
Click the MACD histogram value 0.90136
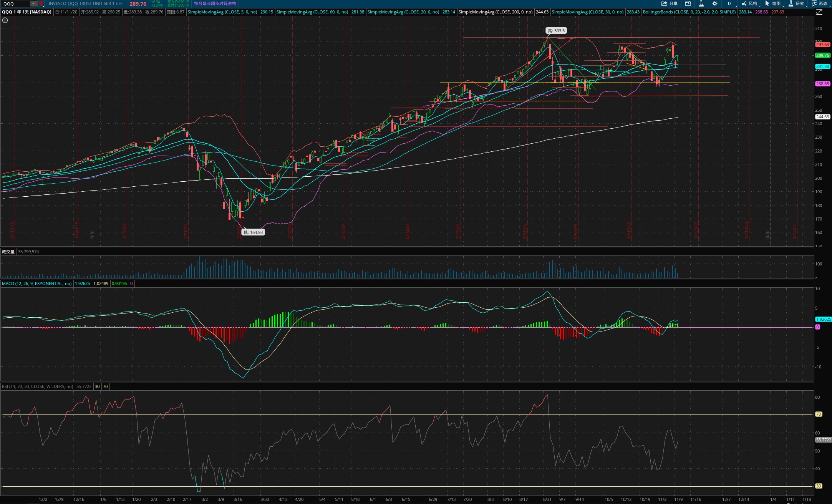point(119,283)
